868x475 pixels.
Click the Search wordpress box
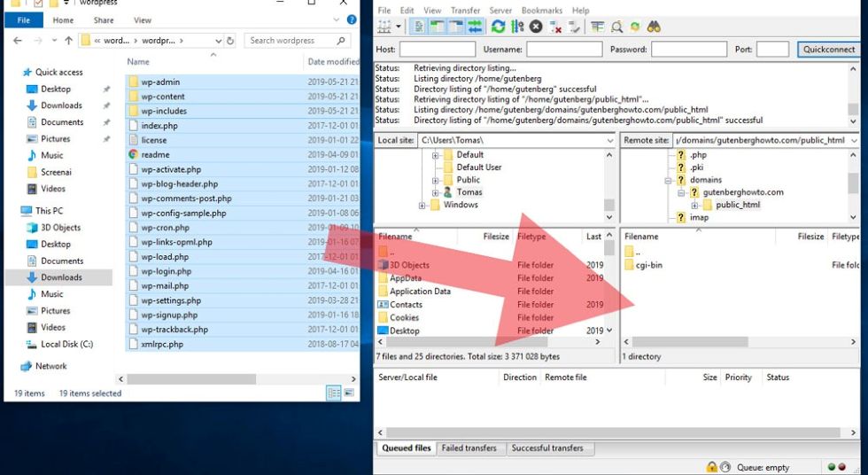click(x=298, y=41)
